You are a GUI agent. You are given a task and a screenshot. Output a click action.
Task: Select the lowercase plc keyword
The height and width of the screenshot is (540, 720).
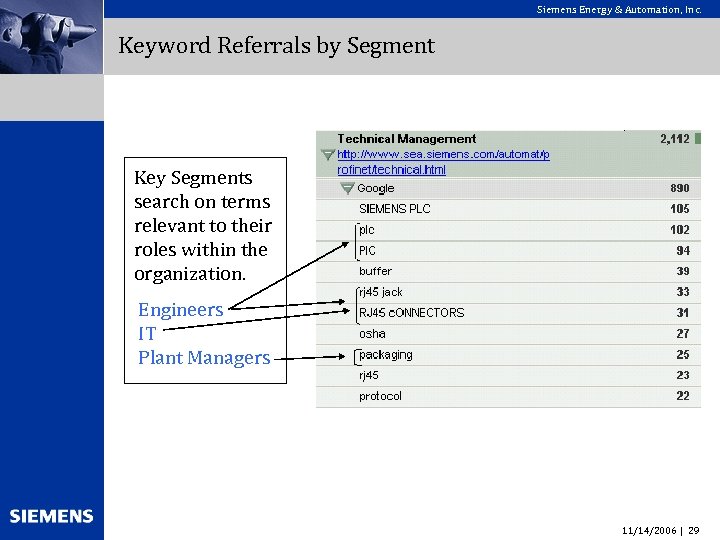click(366, 230)
